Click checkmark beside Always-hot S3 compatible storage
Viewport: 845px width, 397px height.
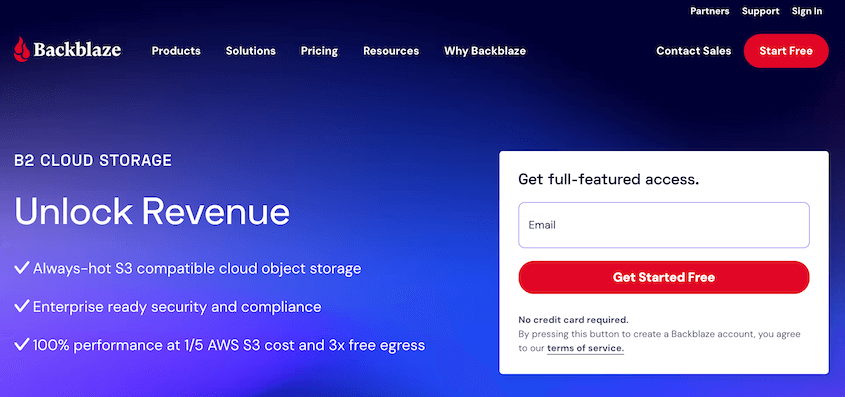click(22, 268)
